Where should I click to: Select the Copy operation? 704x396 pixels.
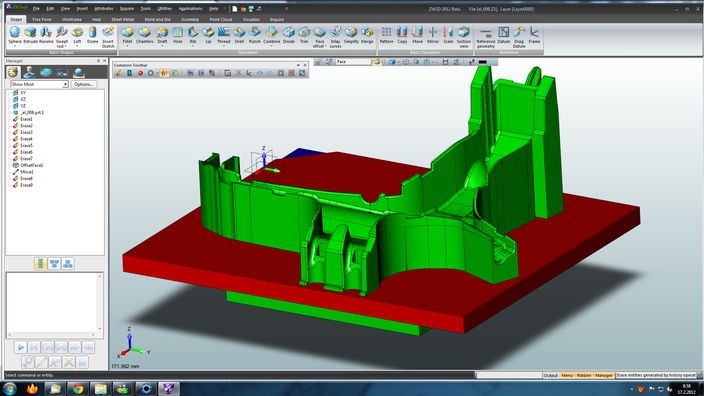(402, 35)
